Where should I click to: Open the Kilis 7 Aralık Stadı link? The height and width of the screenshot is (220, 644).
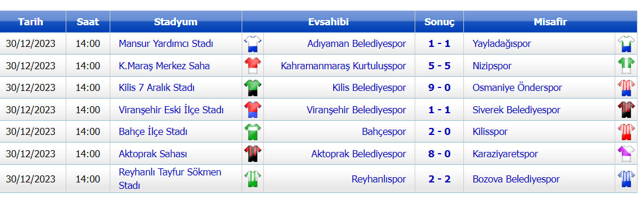coord(157,88)
